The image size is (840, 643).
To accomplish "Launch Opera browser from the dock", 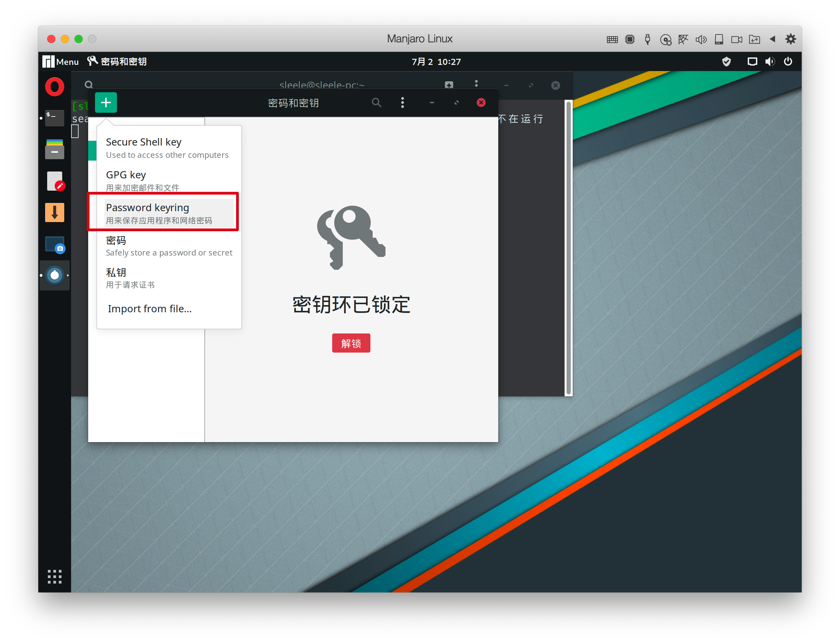I will click(x=55, y=87).
